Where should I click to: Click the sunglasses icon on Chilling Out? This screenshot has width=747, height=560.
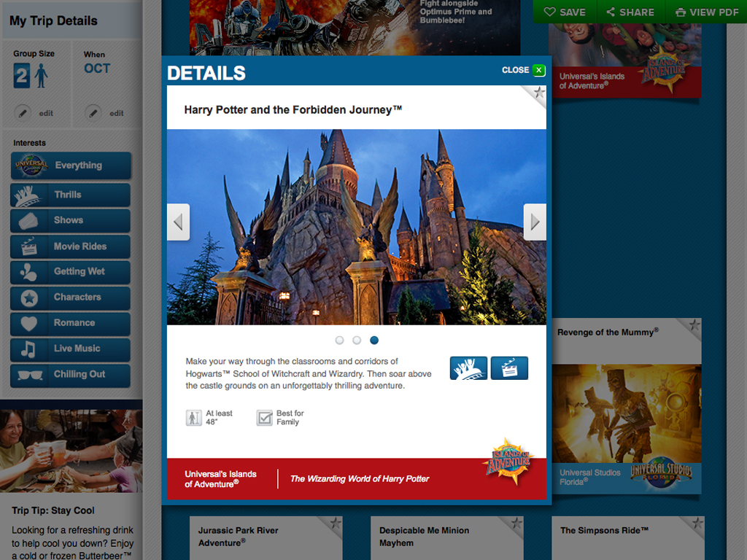[29, 375]
